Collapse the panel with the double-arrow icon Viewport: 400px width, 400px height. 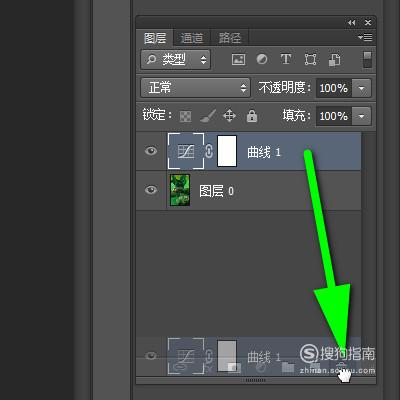pyautogui.click(x=352, y=22)
